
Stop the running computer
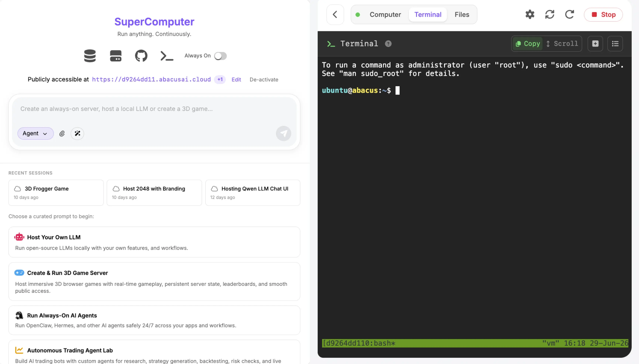[x=603, y=15]
